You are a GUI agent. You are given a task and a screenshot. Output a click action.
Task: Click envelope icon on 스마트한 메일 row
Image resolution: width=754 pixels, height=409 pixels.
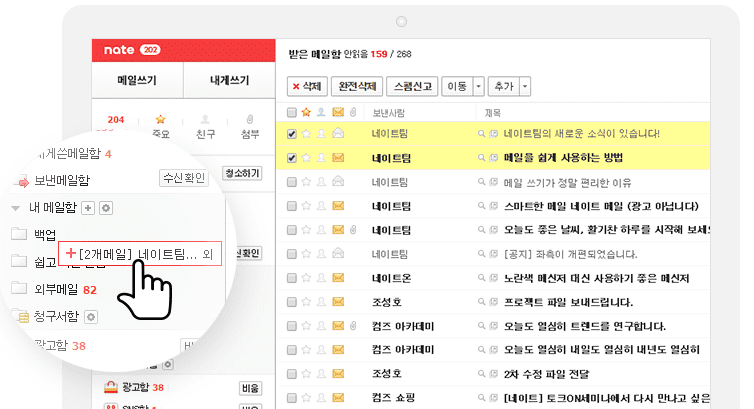[x=338, y=206]
